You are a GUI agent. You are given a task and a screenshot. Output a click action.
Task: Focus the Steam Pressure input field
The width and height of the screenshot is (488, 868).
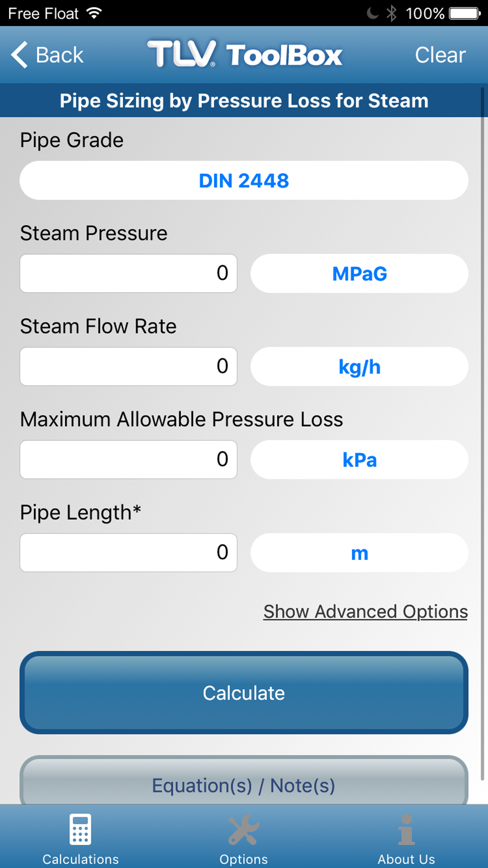(x=128, y=274)
